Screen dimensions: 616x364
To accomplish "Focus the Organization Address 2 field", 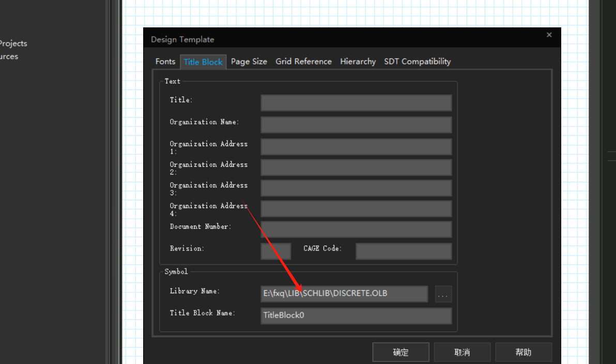I will point(356,168).
